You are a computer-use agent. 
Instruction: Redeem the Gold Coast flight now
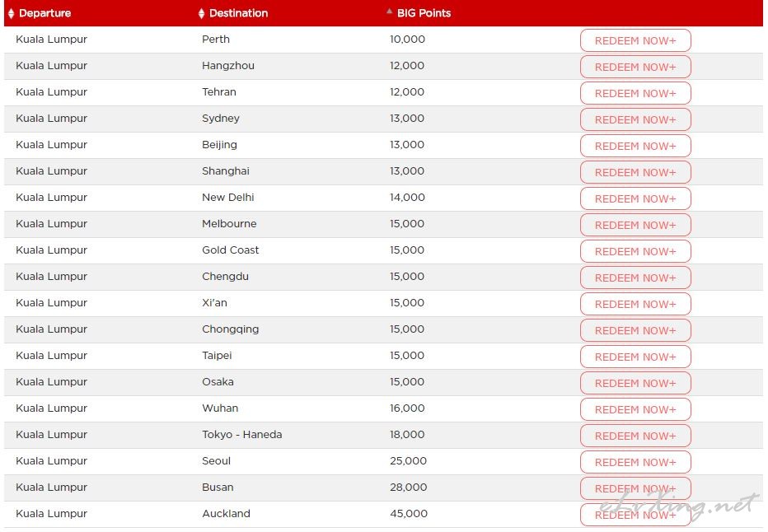[635, 252]
